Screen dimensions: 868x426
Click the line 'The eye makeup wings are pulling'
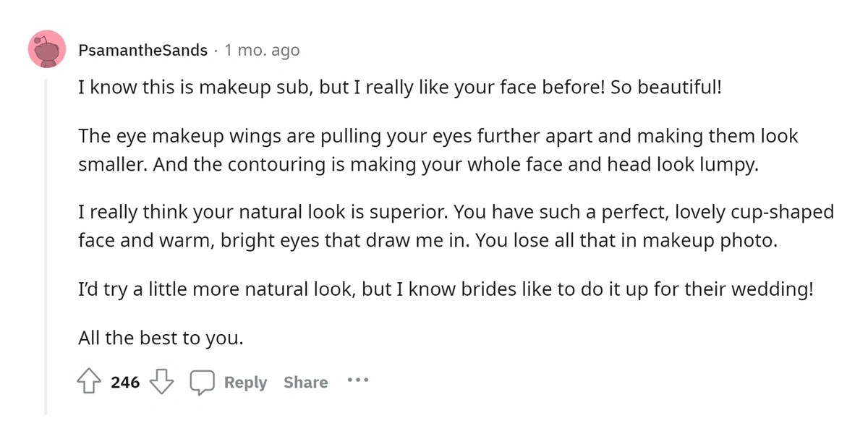438,136
